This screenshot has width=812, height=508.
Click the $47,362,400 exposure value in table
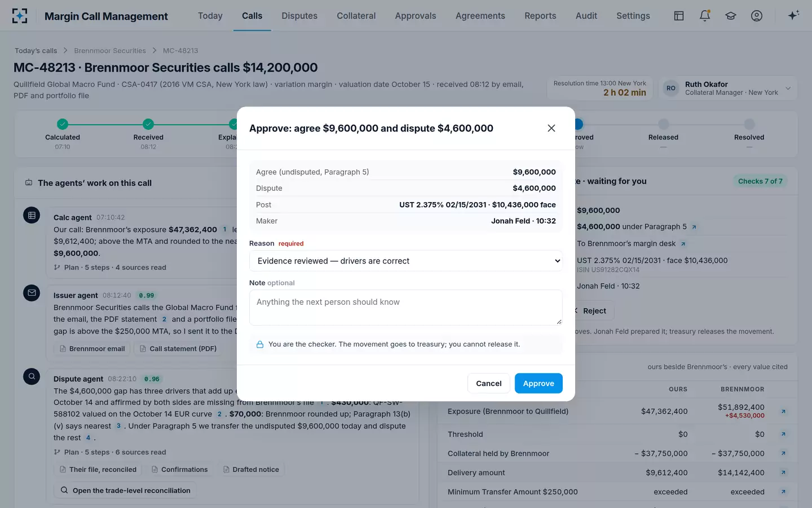coord(664,411)
